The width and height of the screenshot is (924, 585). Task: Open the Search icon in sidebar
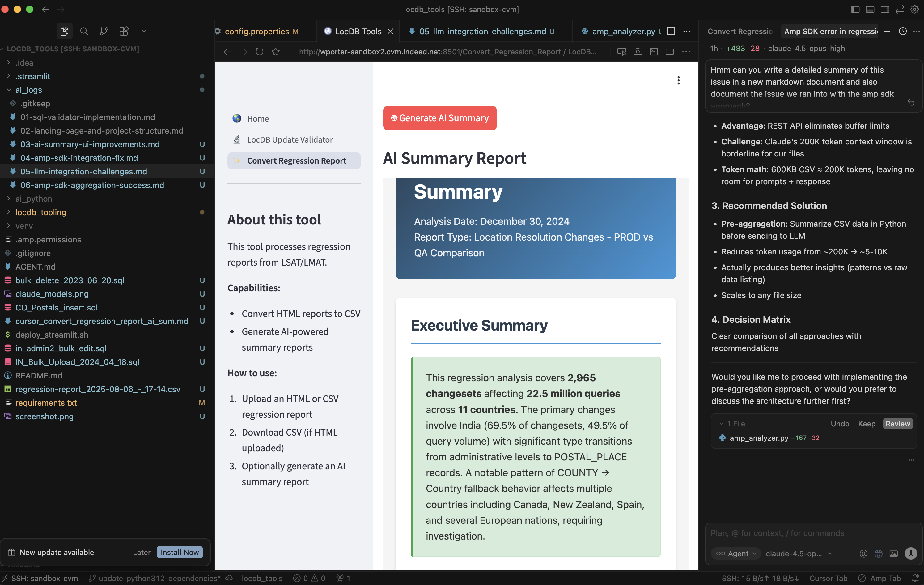(84, 31)
